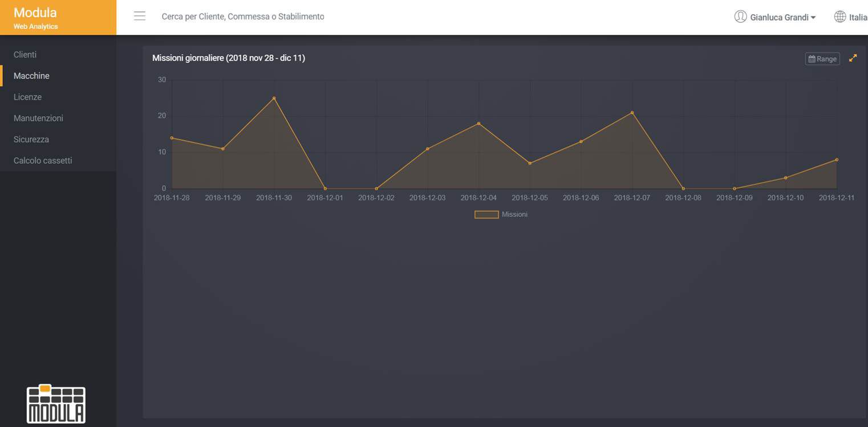Click the user avatar icon
Viewport: 868px width, 427px height.
click(x=740, y=17)
